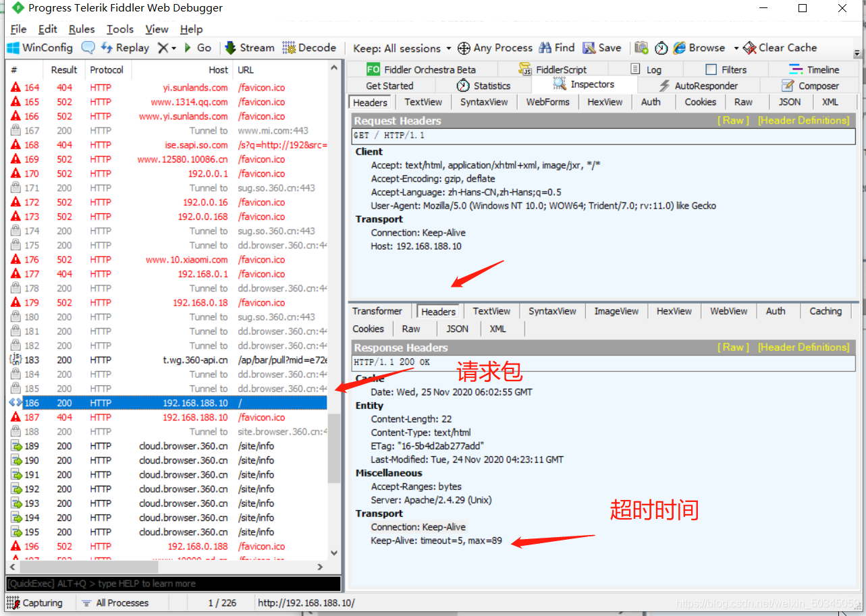Screen dimensions: 866x616
Task: Click the Browse button with IE icon
Action: coord(699,48)
